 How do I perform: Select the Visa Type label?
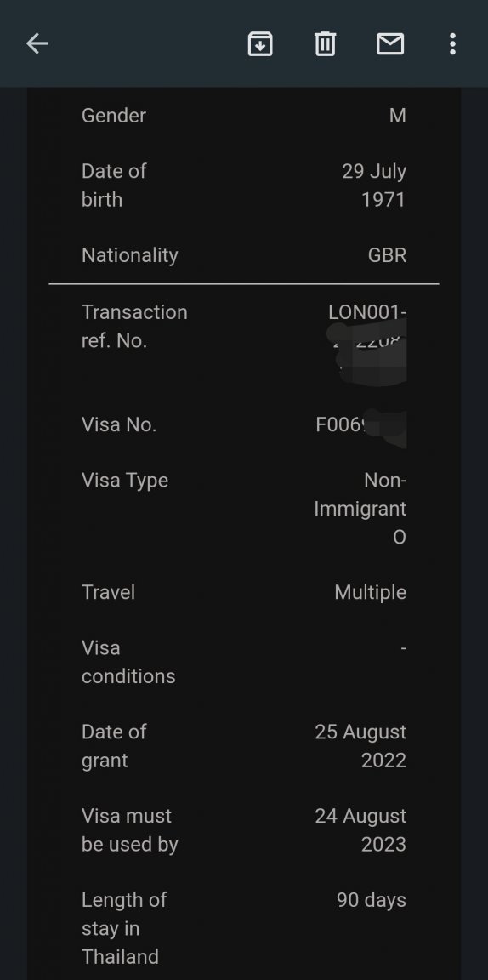[x=125, y=481]
